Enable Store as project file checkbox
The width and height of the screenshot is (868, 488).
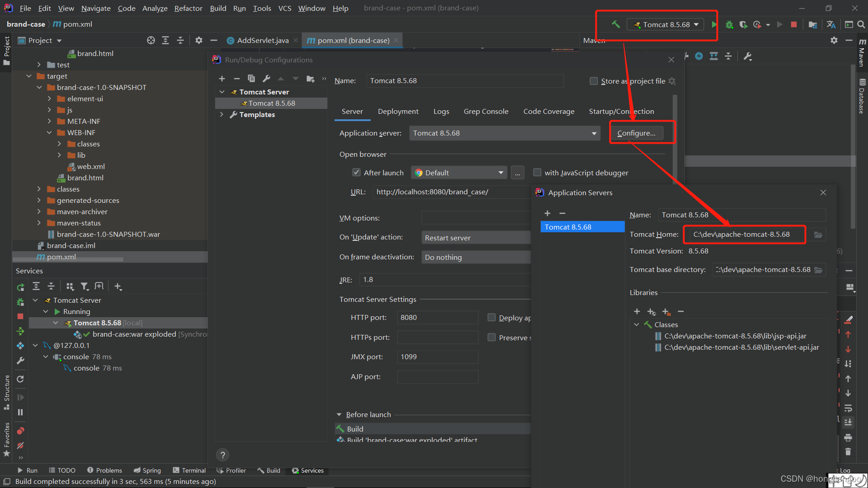click(594, 81)
